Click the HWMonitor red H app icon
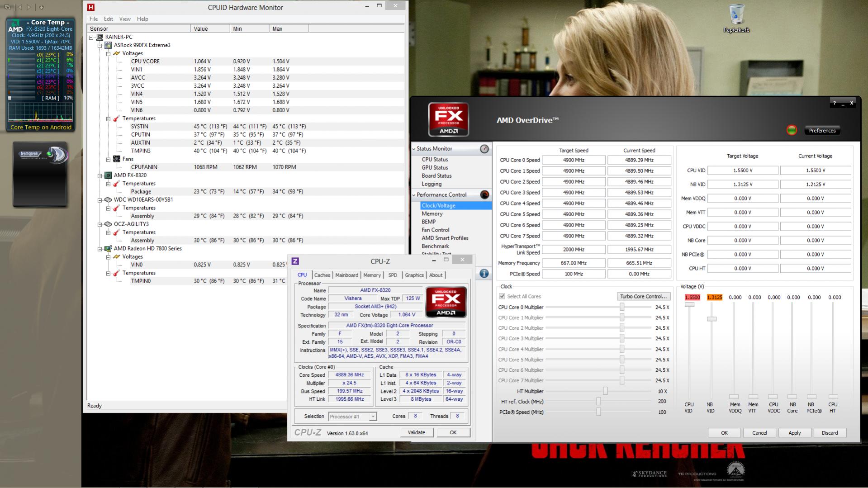 tap(91, 7)
